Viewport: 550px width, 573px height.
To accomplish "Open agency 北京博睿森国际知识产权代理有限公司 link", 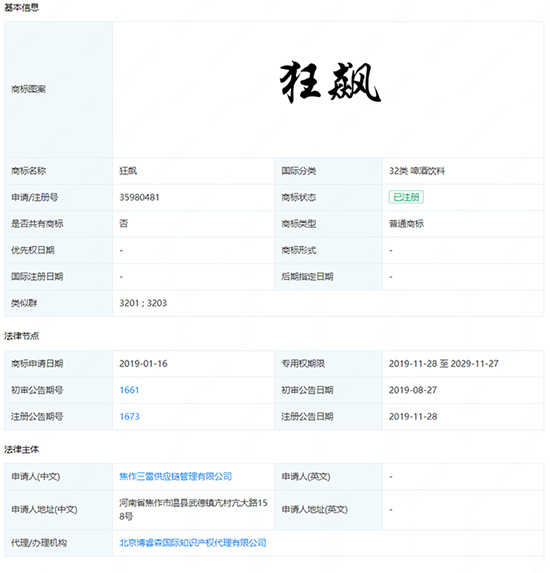I will click(193, 543).
